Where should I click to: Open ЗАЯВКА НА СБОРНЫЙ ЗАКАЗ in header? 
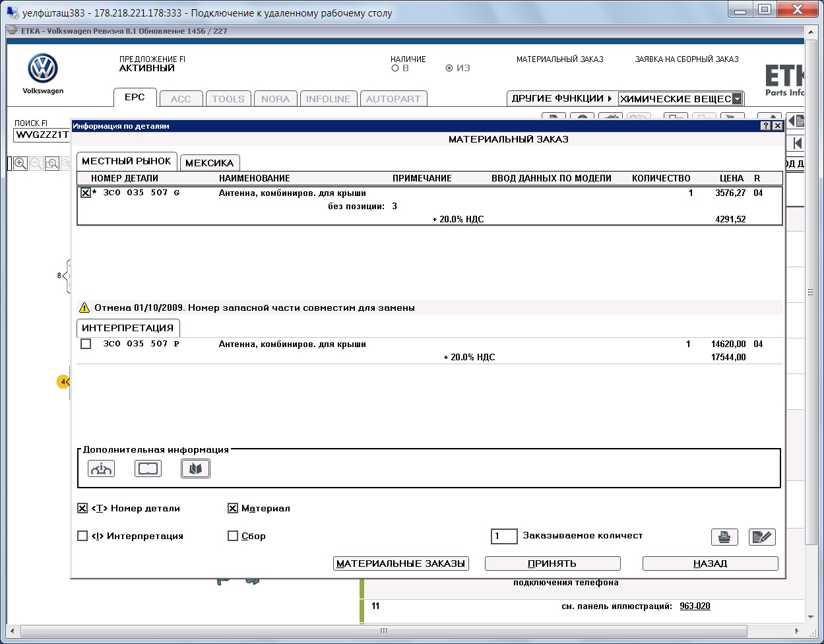(687, 59)
